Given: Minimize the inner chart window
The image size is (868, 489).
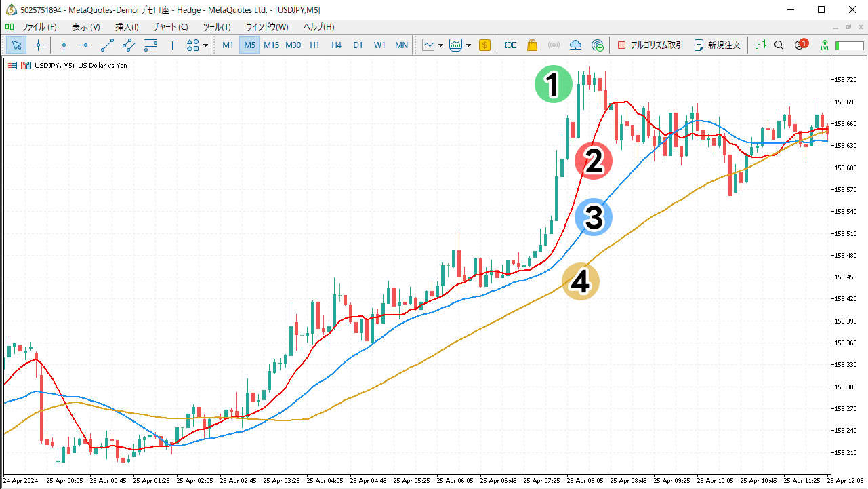Looking at the screenshot, I should (835, 27).
